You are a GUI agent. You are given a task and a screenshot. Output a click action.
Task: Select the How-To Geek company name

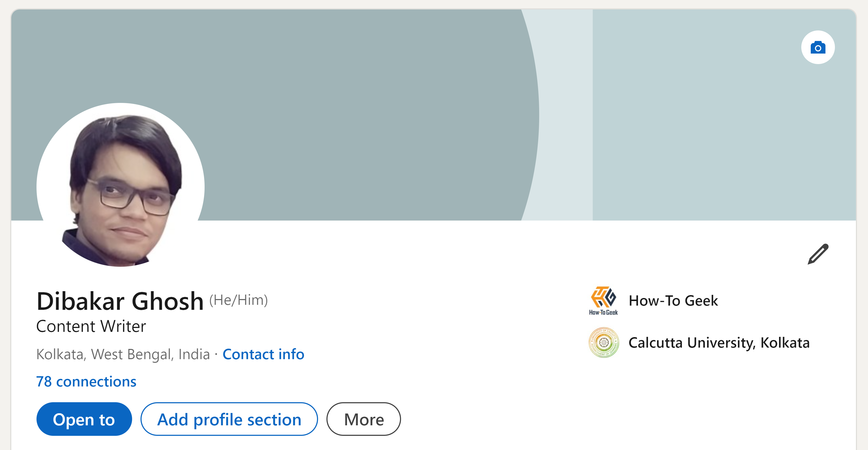pos(673,301)
